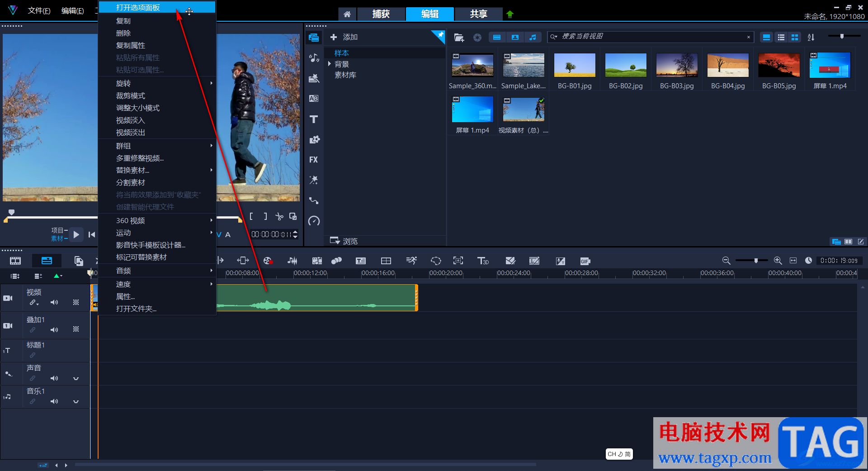
Task: Open the 文件(F) menu
Action: pyautogui.click(x=39, y=10)
